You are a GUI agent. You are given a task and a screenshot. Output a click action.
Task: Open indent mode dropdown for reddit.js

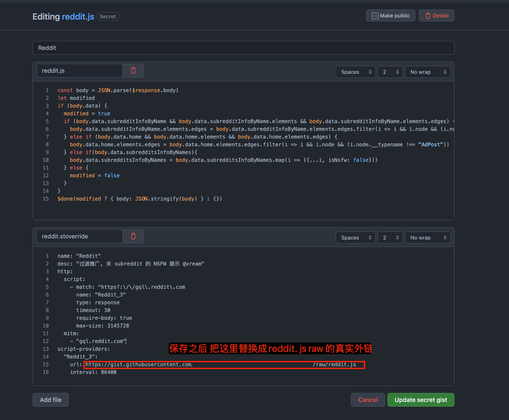(x=355, y=72)
